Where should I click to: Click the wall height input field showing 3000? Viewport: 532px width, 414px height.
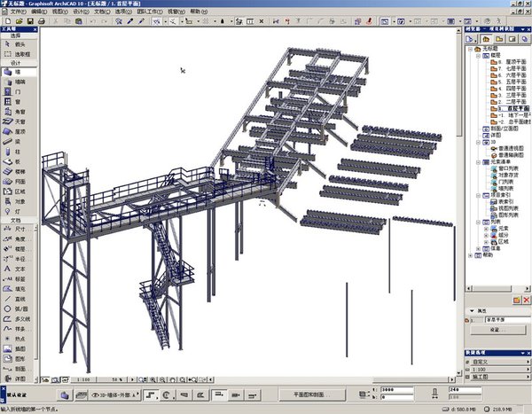pos(392,389)
